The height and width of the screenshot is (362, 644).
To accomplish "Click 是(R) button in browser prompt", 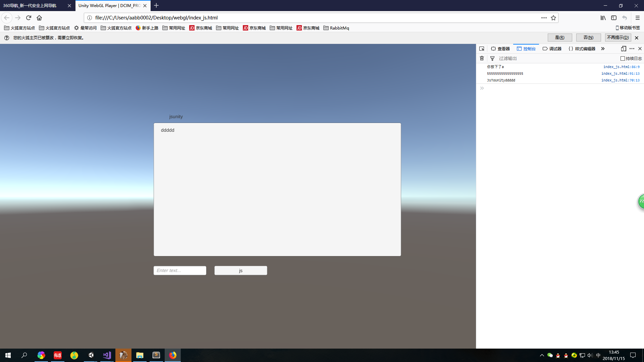I will point(559,38).
